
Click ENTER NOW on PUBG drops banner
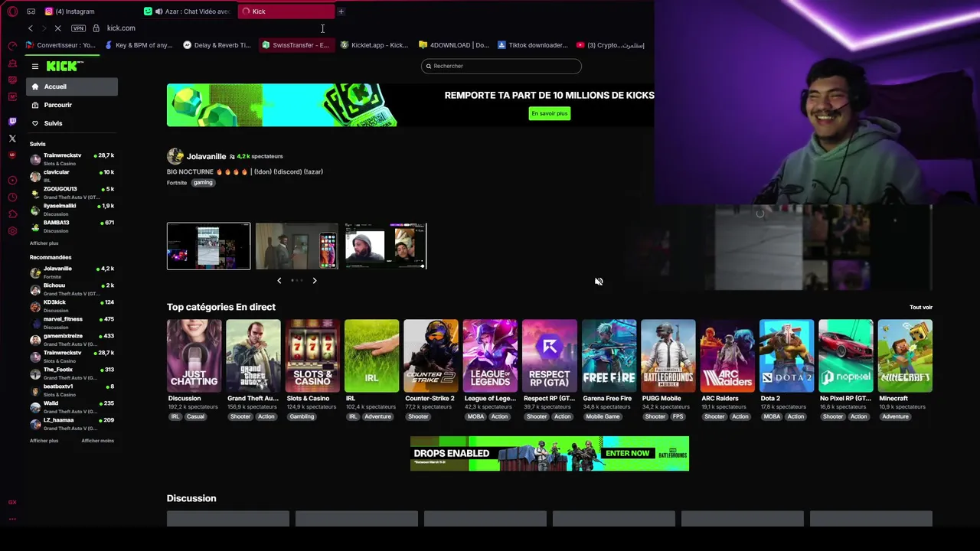point(627,453)
